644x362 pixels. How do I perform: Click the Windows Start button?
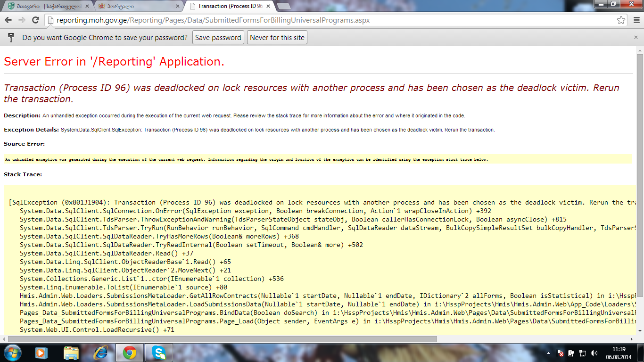[x=12, y=352]
